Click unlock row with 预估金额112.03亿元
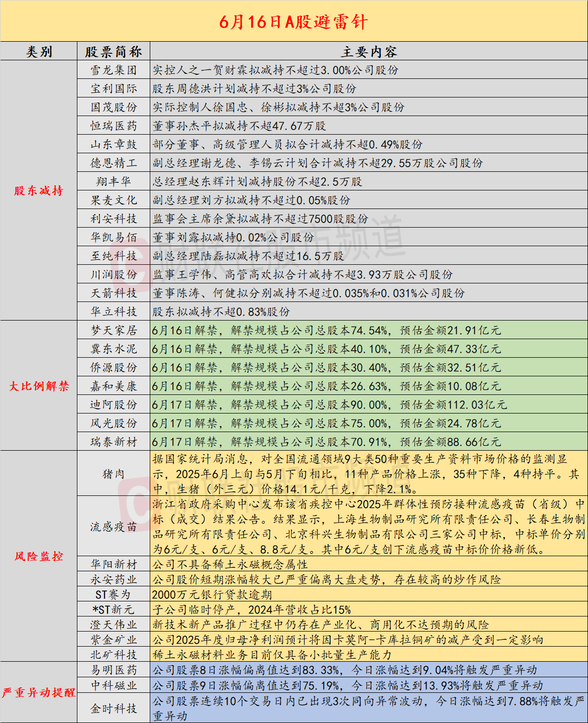This screenshot has height=723, width=588. point(369,404)
